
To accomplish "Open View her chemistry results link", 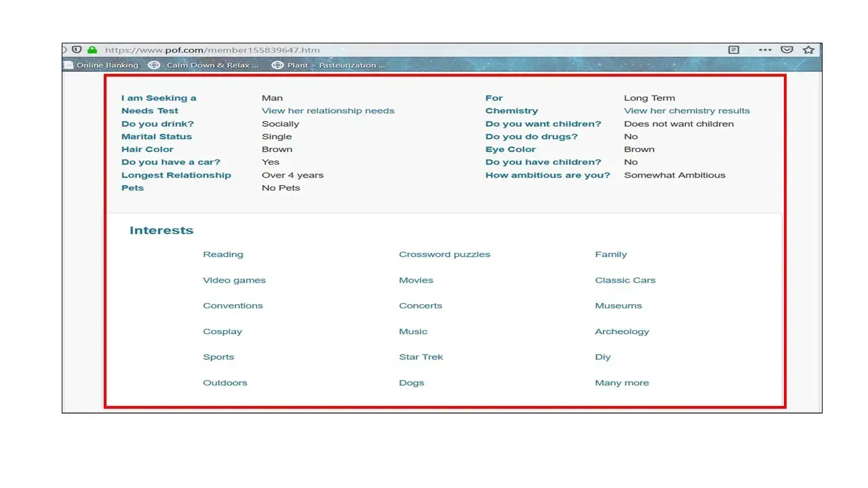I will pos(686,110).
